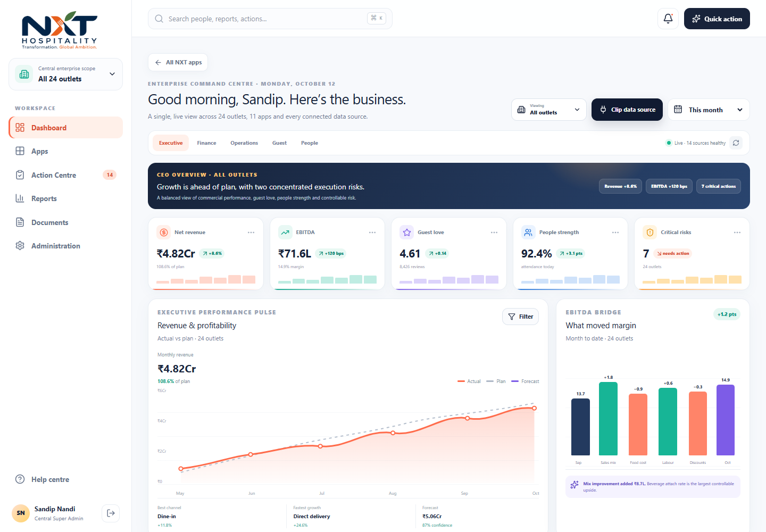766x532 pixels.
Task: Open Net revenue card options menu
Action: coord(251,232)
